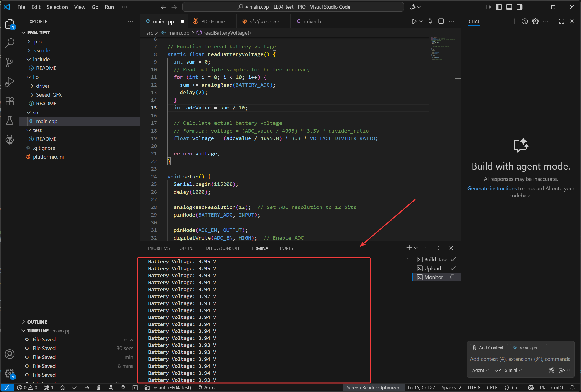Toggle the primary side bar layout button
Image resolution: width=581 pixels, height=392 pixels.
(499, 7)
